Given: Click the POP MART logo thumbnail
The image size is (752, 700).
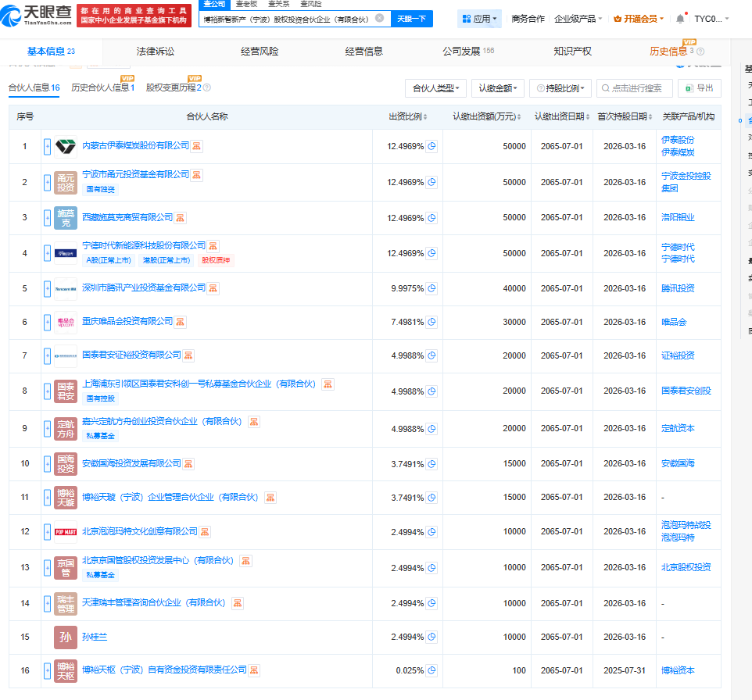Looking at the screenshot, I should click(66, 532).
